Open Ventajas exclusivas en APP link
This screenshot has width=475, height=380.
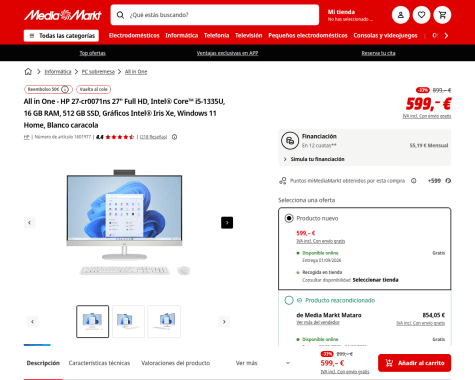point(227,53)
